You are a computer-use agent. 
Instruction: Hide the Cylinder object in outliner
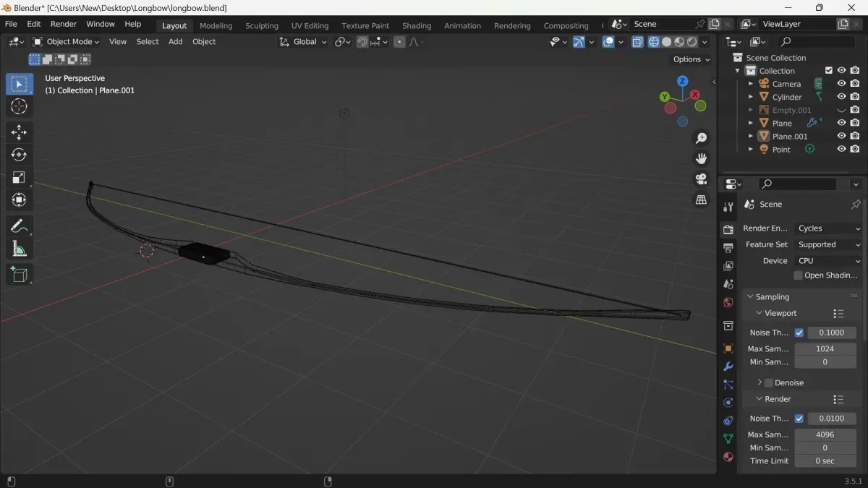(x=841, y=97)
